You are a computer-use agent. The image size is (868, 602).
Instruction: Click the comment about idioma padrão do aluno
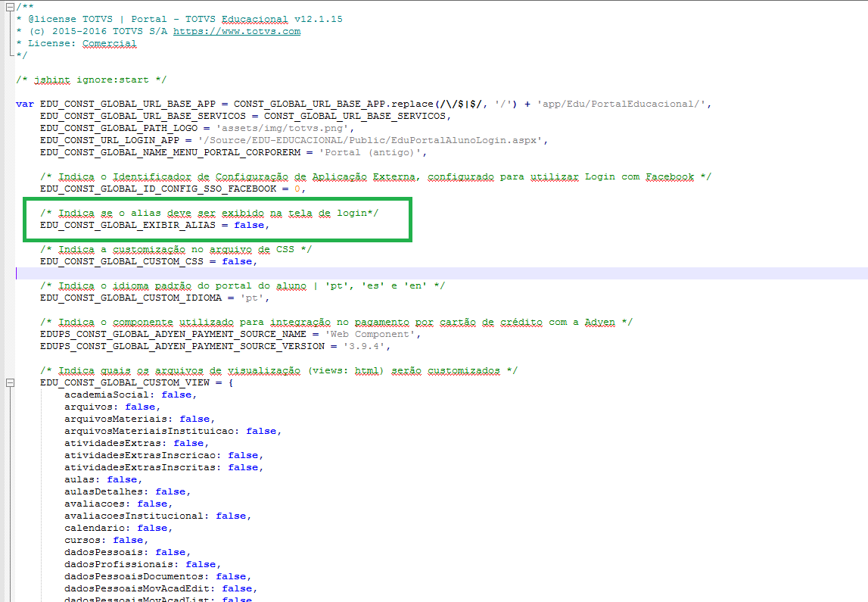[x=242, y=286]
